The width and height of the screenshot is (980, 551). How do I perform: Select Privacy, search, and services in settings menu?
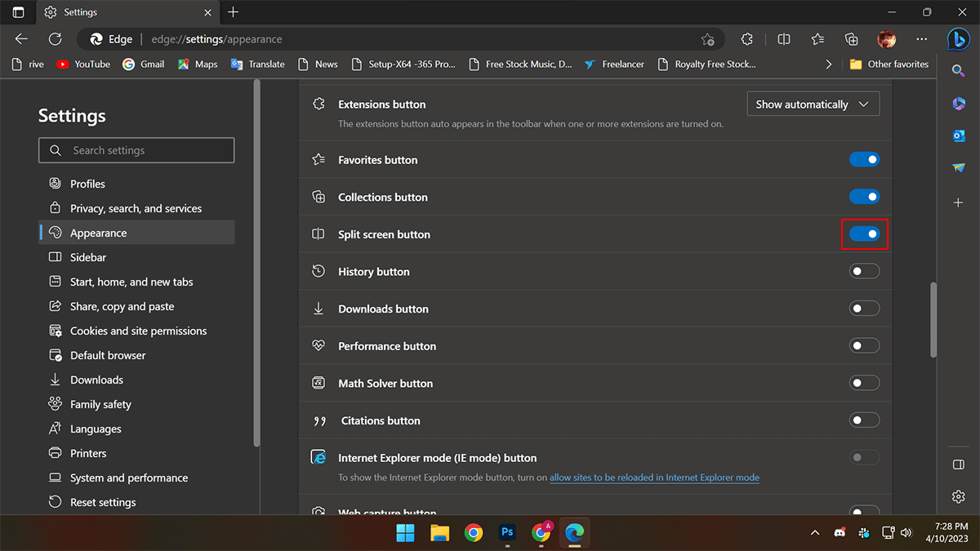click(136, 208)
